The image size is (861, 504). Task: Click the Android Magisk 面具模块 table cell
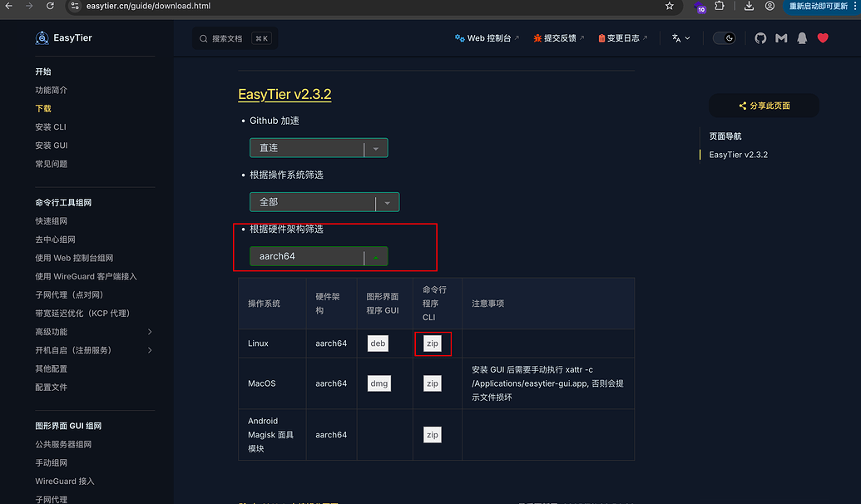click(272, 435)
